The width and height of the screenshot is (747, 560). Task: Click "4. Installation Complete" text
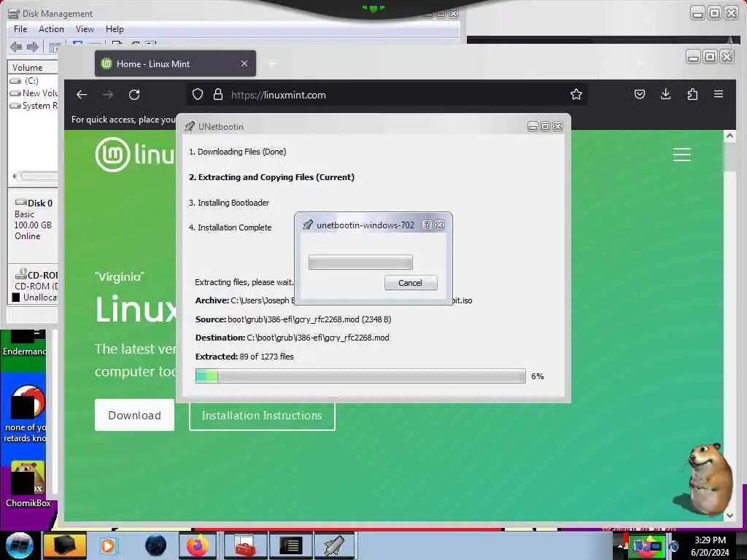230,227
